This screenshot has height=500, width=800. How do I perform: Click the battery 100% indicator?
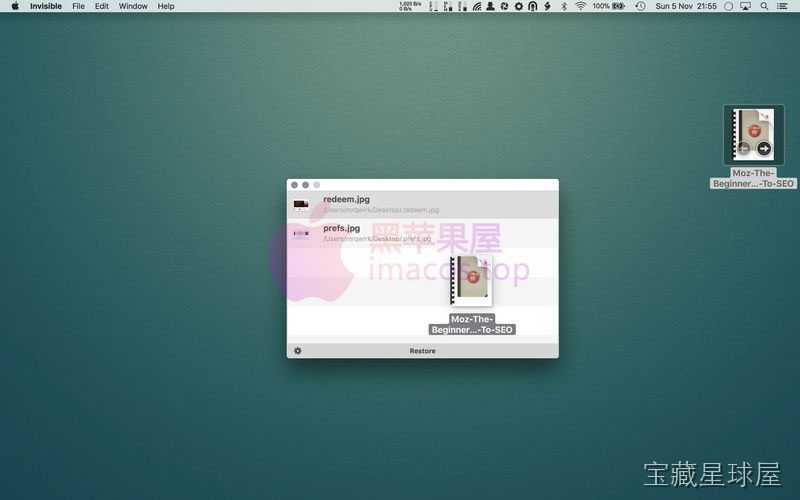coord(609,6)
